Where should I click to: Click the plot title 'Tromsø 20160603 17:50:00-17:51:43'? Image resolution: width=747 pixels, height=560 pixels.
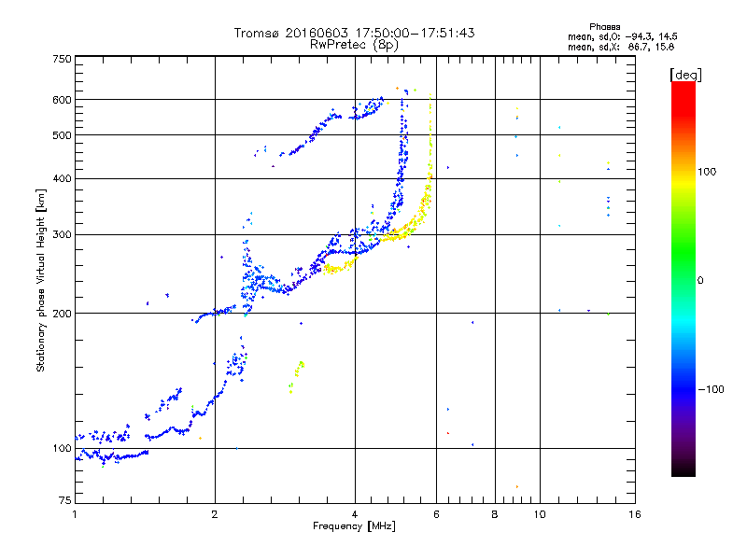354,33
